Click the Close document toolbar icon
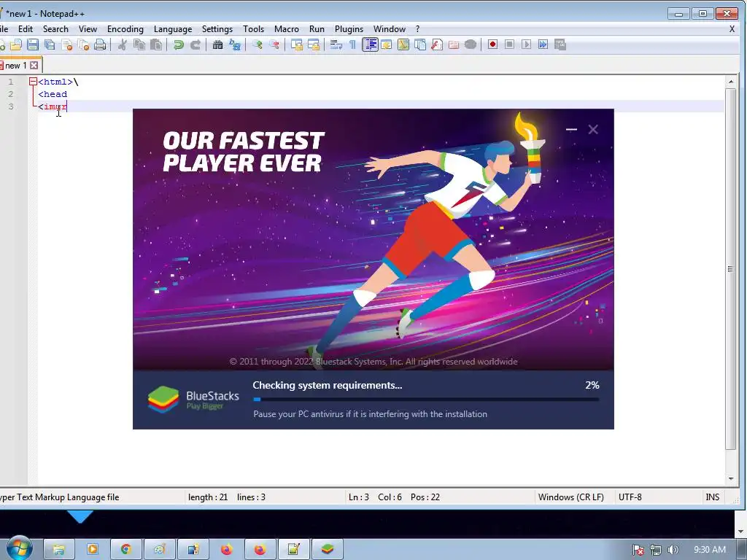Image resolution: width=747 pixels, height=560 pixels. click(66, 44)
